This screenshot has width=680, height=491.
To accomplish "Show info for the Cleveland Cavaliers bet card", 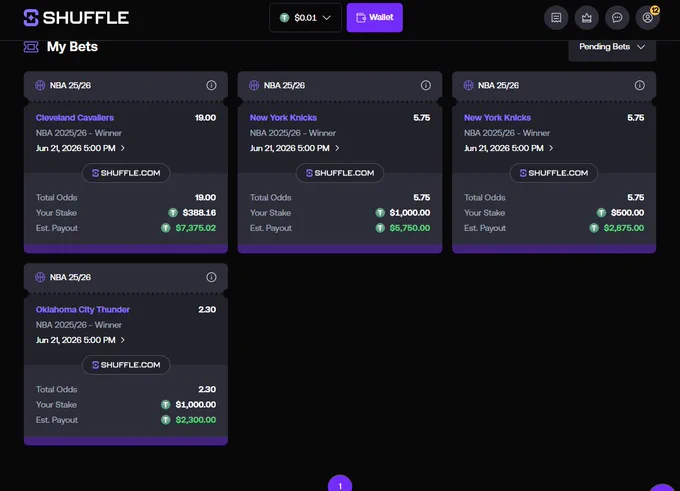I will [211, 85].
